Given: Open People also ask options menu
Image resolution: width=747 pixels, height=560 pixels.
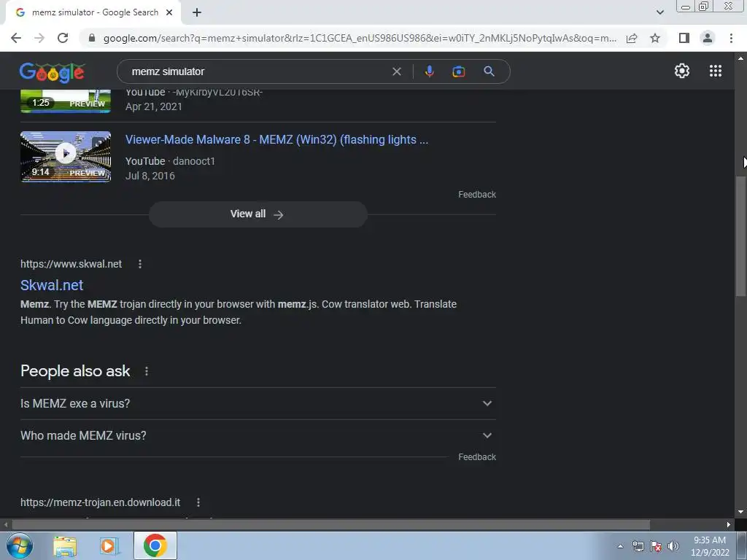Looking at the screenshot, I should click(146, 371).
